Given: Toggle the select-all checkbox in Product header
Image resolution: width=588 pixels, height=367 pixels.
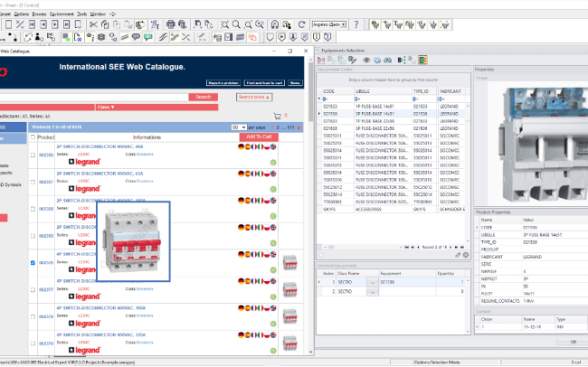Looking at the screenshot, I should tap(33, 137).
